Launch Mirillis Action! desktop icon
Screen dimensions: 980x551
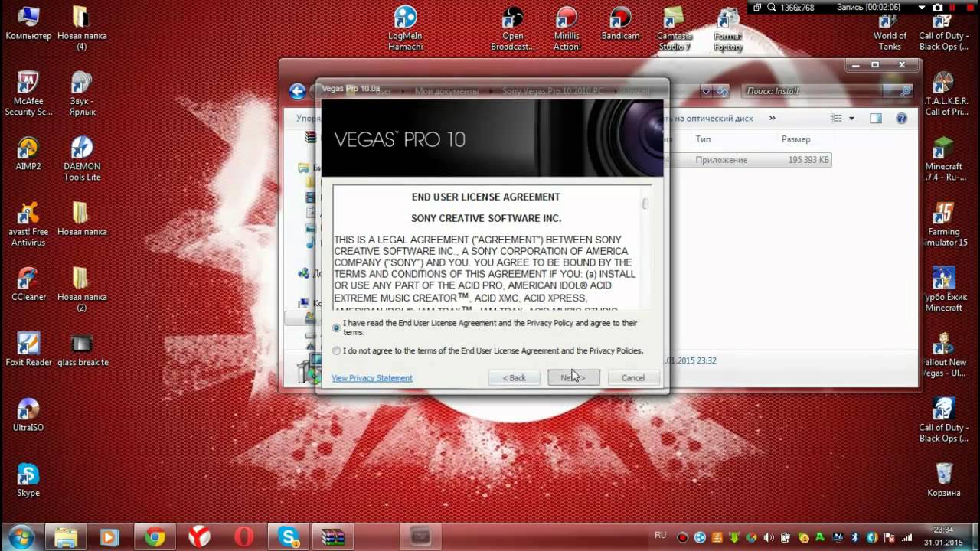click(x=567, y=28)
